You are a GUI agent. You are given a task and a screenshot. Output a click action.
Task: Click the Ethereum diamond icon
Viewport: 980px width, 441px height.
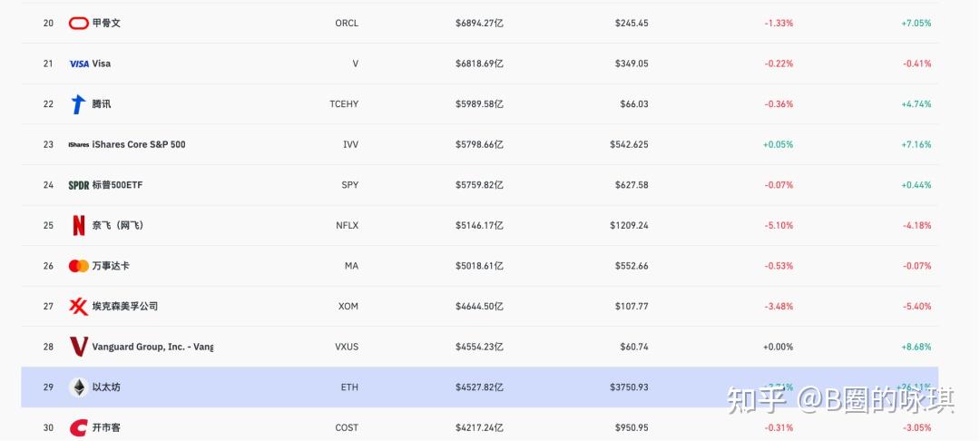[78, 387]
